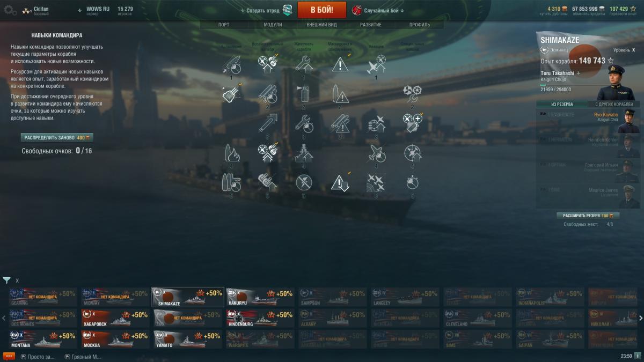Viewport: 644px width, 362px height.
Task: Open the Случайный бой battle type dropdown
Action: point(378,10)
